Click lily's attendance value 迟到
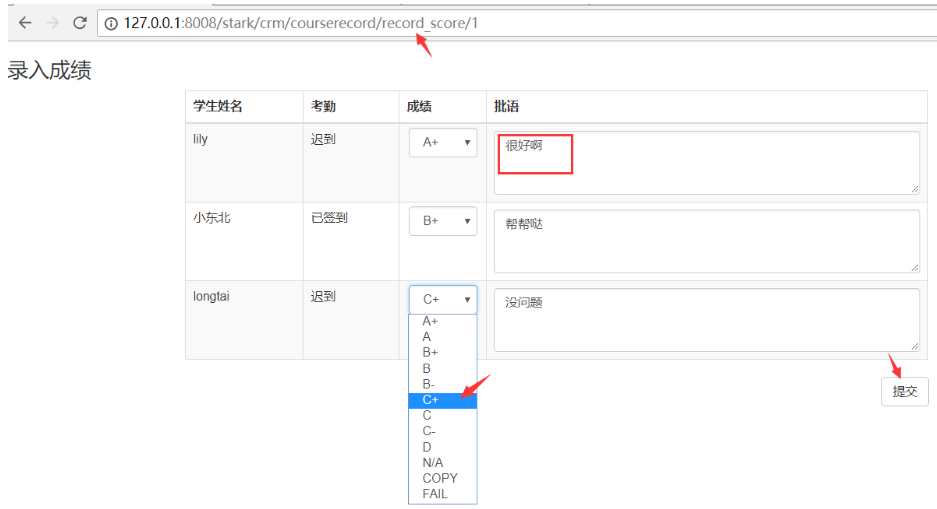 [323, 139]
